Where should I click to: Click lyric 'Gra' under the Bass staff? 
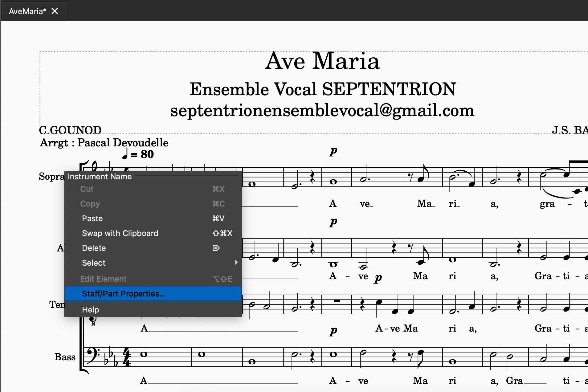click(x=514, y=381)
